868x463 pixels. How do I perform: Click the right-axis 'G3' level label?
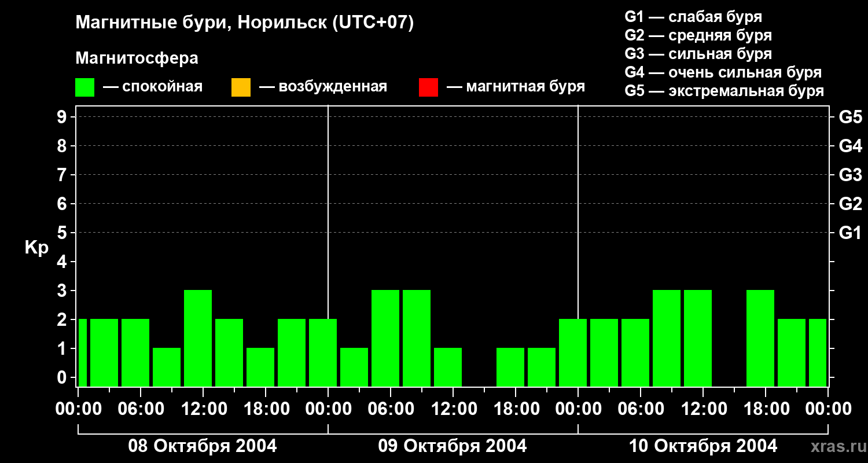click(850, 175)
